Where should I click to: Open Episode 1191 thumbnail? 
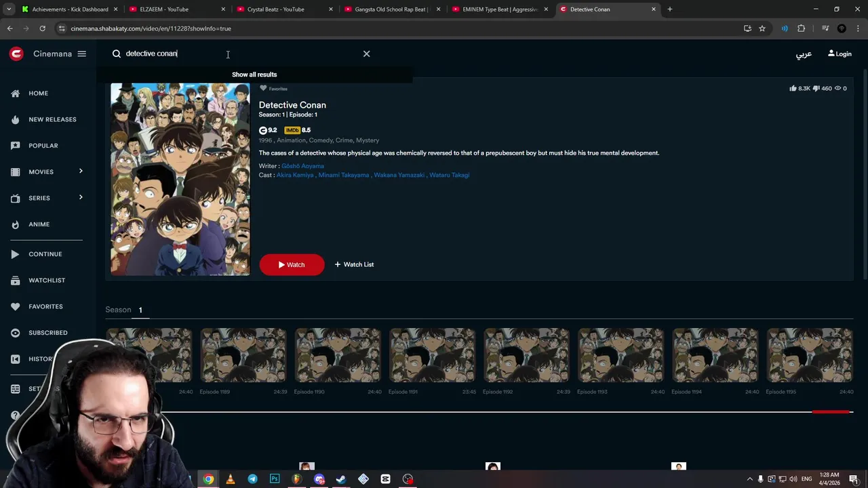click(x=432, y=355)
